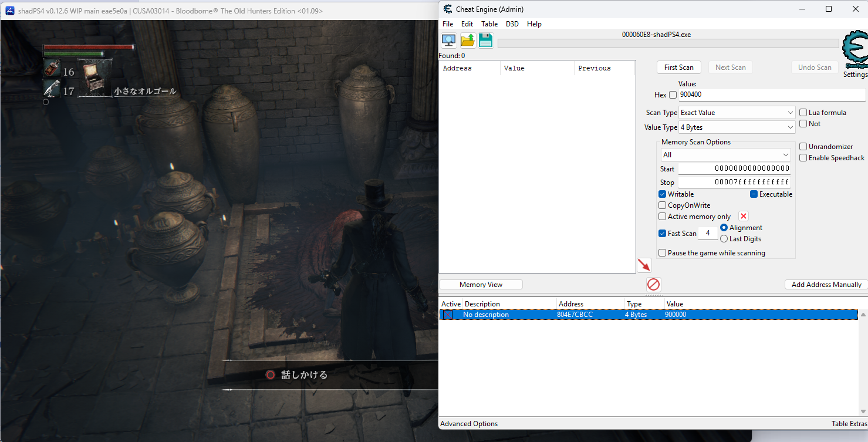
Task: Maximize the Cheat Engine window
Action: [829, 9]
